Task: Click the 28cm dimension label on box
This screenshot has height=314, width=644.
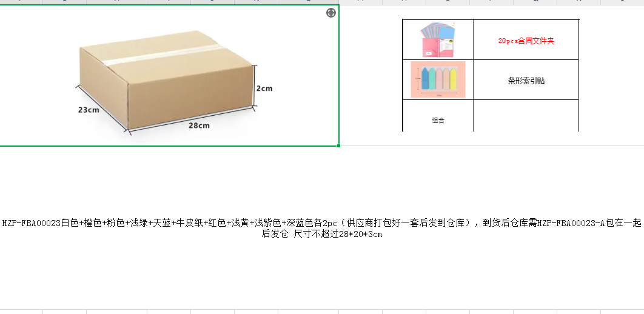Action: [x=199, y=125]
